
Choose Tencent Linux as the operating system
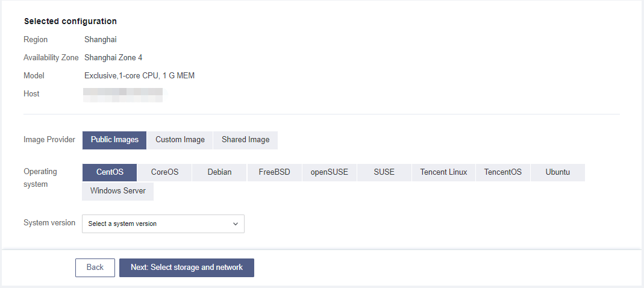point(443,172)
